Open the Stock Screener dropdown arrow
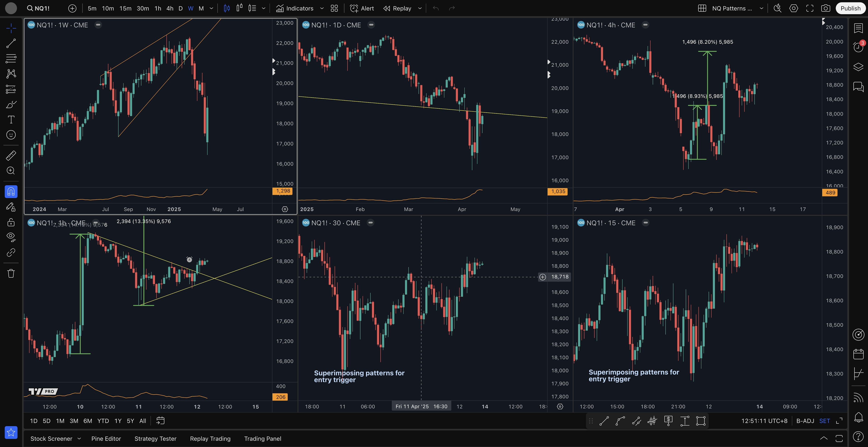Image resolution: width=868 pixels, height=447 pixels. point(79,439)
